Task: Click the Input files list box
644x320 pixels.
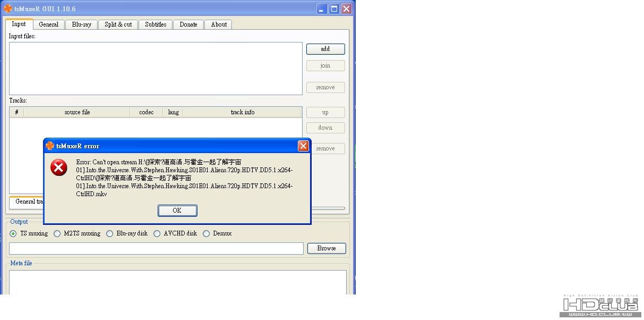Action: coord(156,69)
